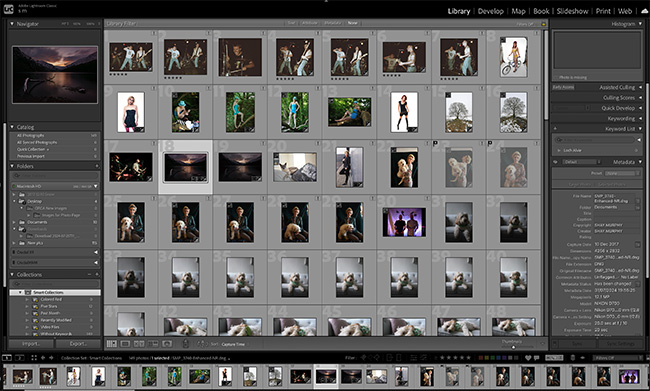Select the Painter spray can tool
This screenshot has height=391, width=650.
click(186, 344)
